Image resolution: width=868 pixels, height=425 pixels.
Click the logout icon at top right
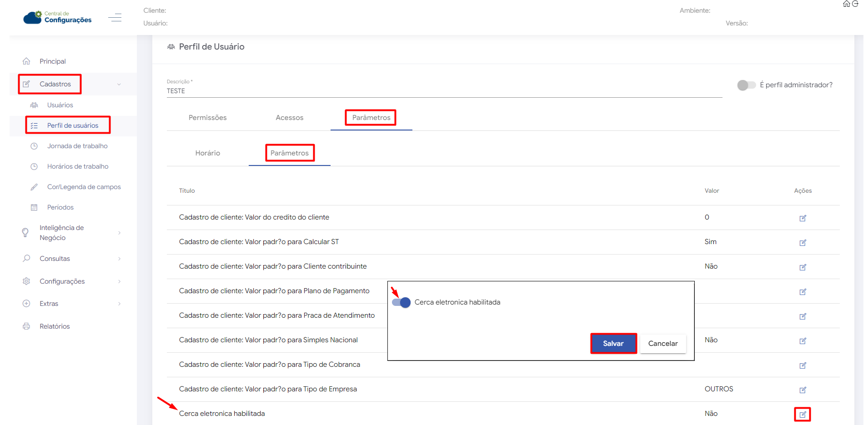coord(855,4)
